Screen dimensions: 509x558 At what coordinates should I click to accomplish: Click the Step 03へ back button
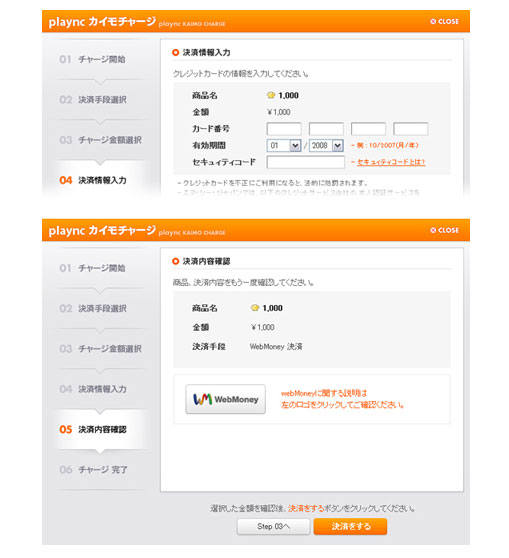tap(273, 526)
